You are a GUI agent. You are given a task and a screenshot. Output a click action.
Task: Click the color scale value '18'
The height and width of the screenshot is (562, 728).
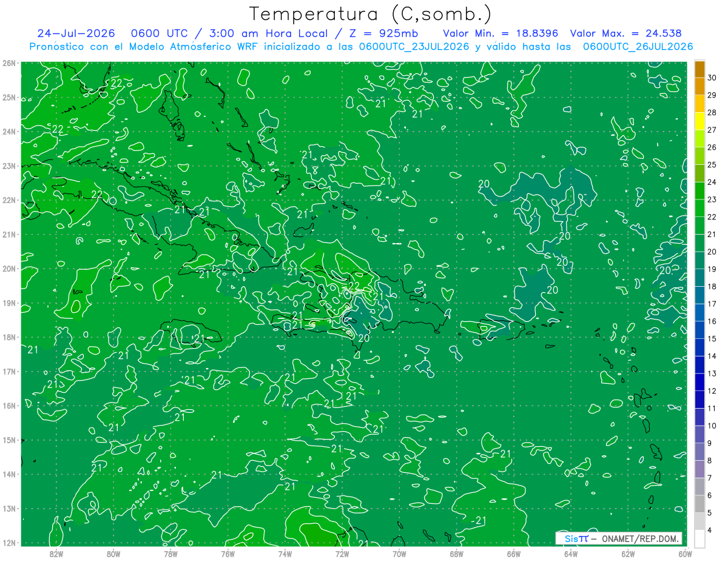[x=712, y=286]
